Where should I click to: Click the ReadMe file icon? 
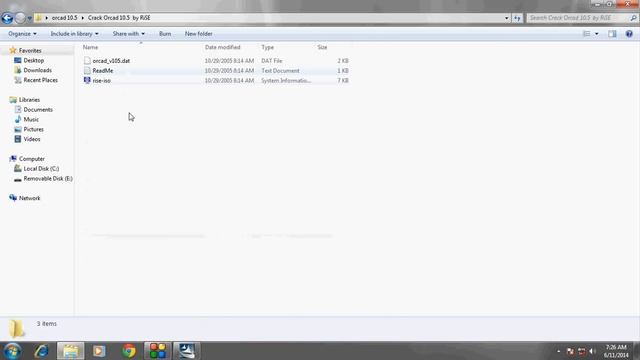click(87, 70)
